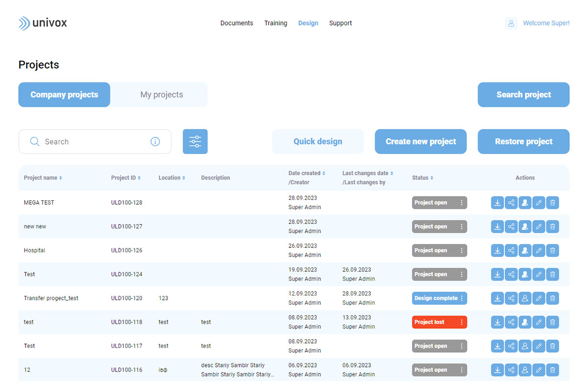Open the user profile avatar icon
588x392 pixels.
pos(511,23)
